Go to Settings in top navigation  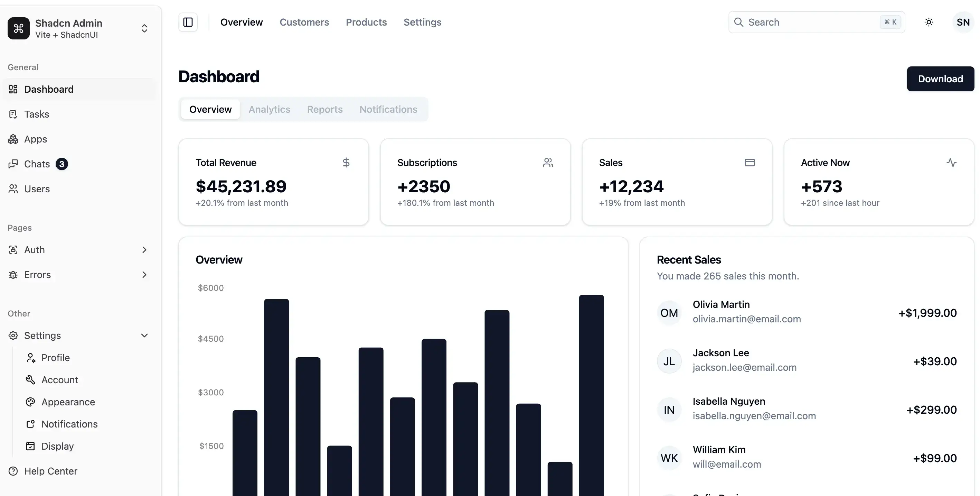pos(422,22)
